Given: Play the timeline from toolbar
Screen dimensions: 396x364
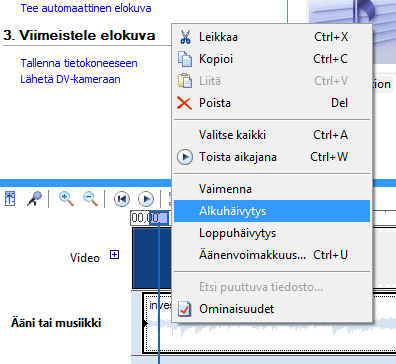Looking at the screenshot, I should (146, 199).
